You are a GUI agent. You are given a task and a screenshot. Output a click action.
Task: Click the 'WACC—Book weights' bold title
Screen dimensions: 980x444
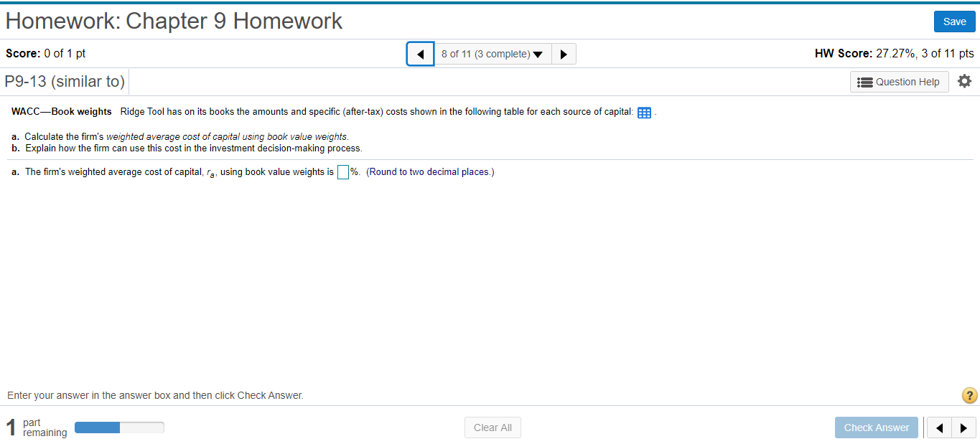click(x=62, y=112)
